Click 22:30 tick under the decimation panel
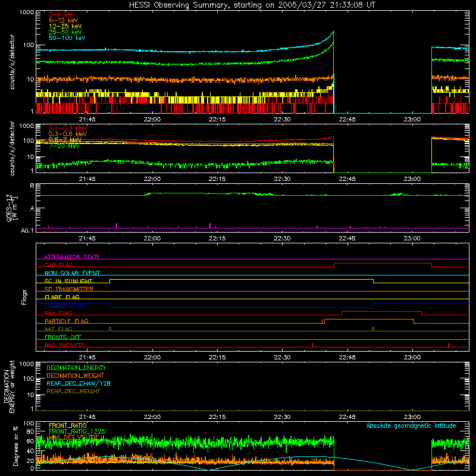This screenshot has width=476, height=476. point(282,417)
